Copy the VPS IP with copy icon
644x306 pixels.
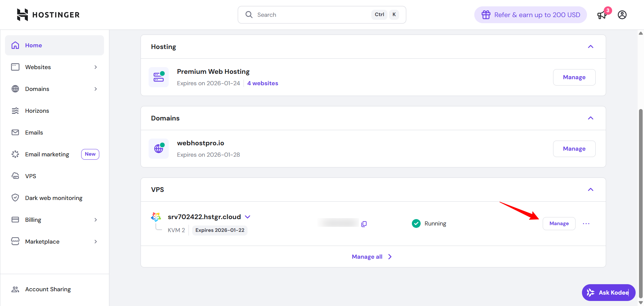point(364,224)
